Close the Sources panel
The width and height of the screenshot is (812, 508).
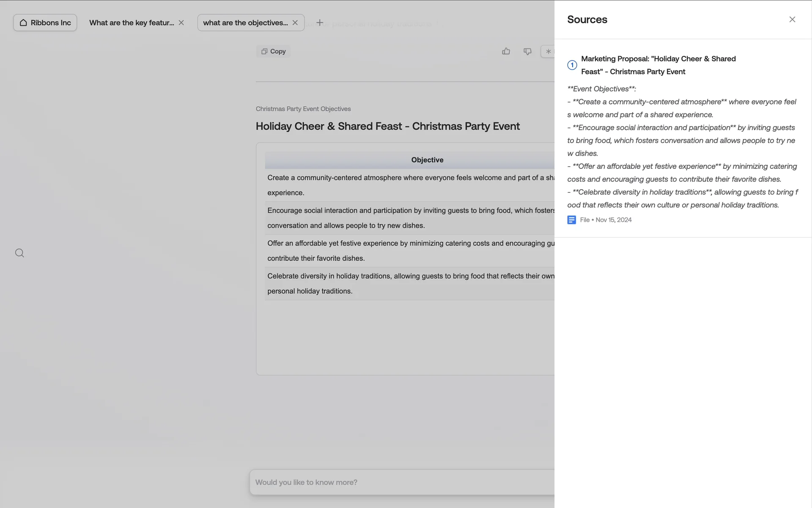792,19
